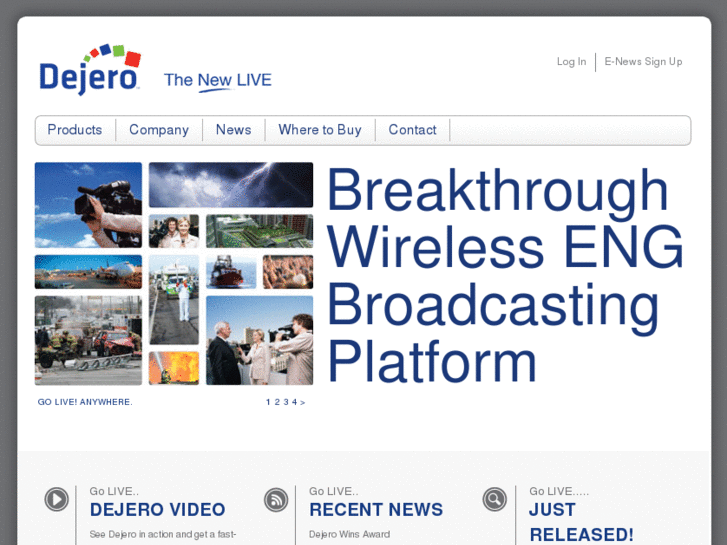This screenshot has width=727, height=545.
Task: Jump to slide 1 in pager
Action: [268, 402]
